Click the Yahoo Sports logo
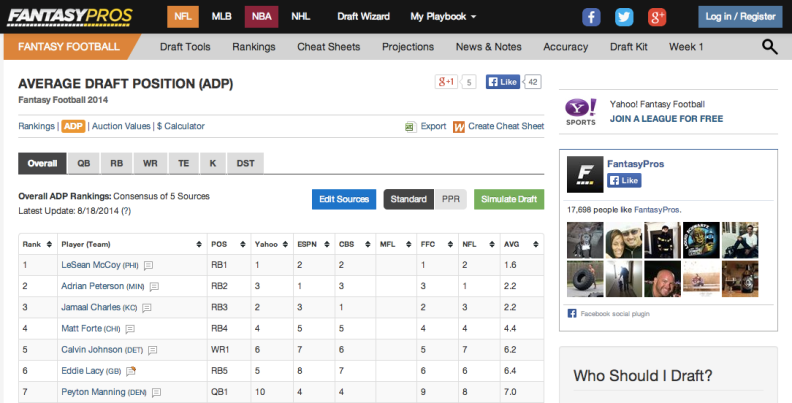 click(581, 112)
